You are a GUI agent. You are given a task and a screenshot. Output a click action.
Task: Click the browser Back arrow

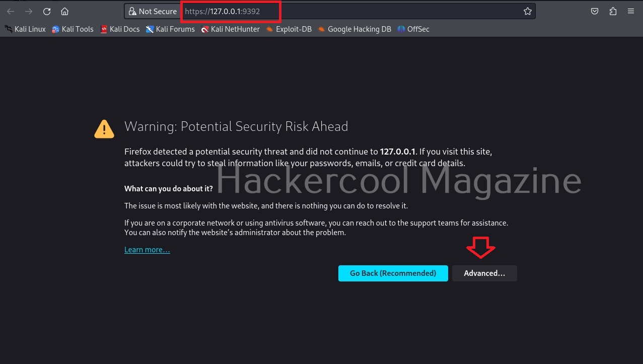tap(11, 11)
